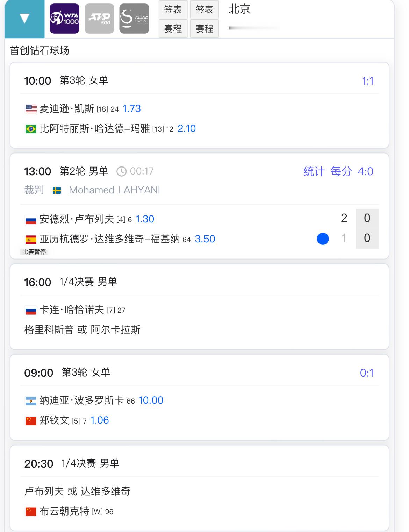
Task: Open player 郑钦文 profile
Action: [54, 420]
